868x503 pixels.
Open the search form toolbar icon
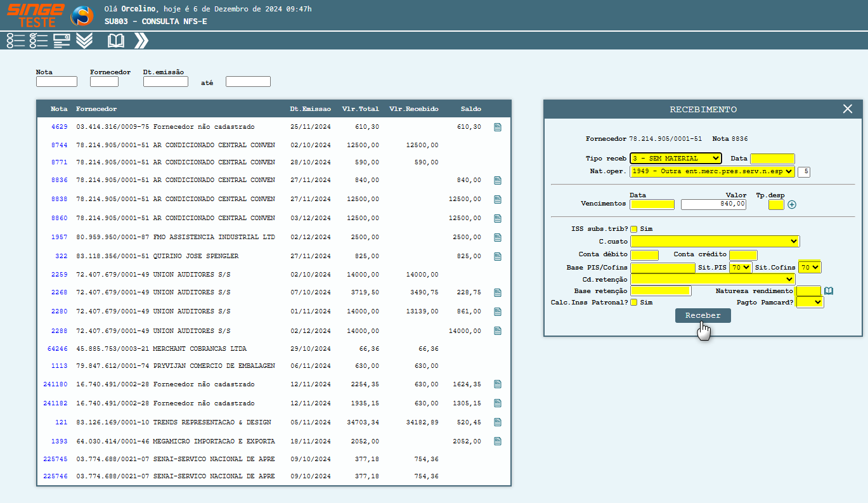(x=62, y=41)
